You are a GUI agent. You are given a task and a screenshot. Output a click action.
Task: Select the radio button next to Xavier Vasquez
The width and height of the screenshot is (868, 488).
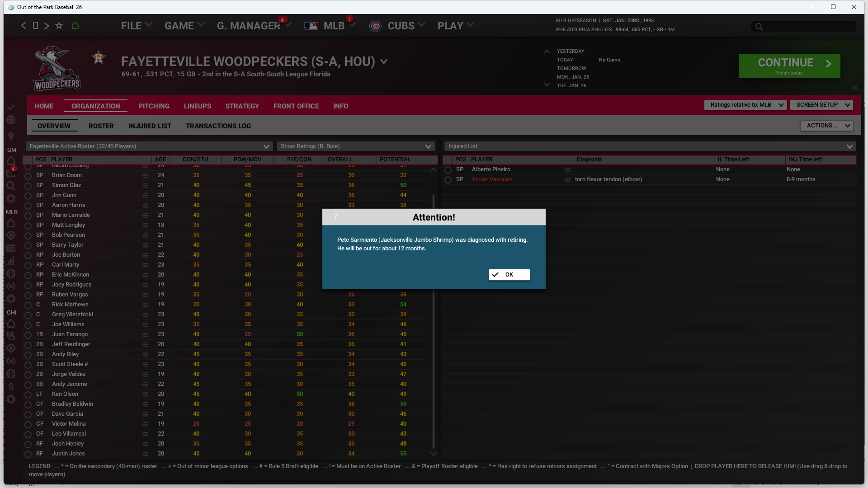tap(448, 180)
